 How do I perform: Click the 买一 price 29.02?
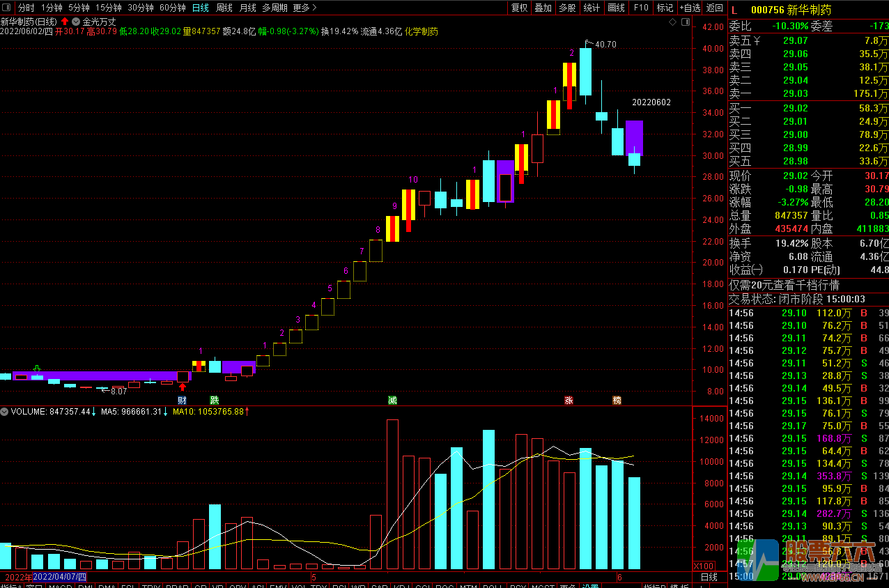[795, 108]
